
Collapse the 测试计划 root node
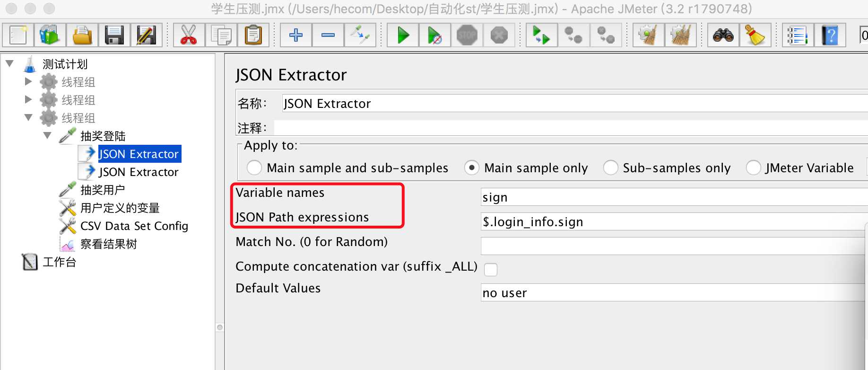[x=9, y=63]
